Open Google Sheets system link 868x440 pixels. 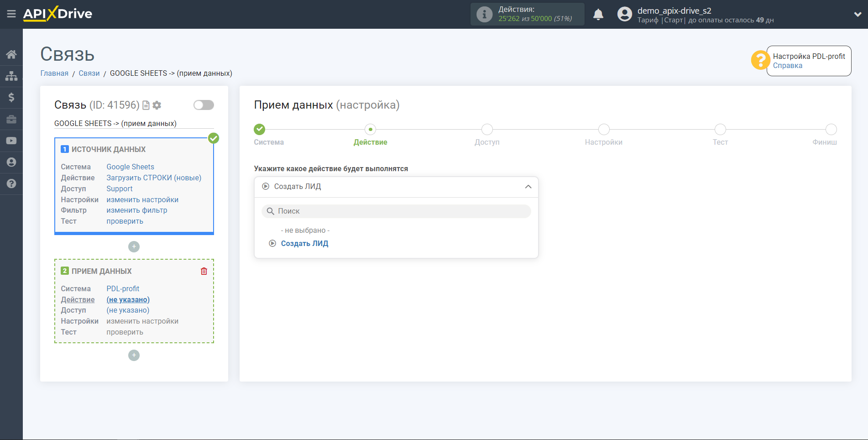point(130,167)
